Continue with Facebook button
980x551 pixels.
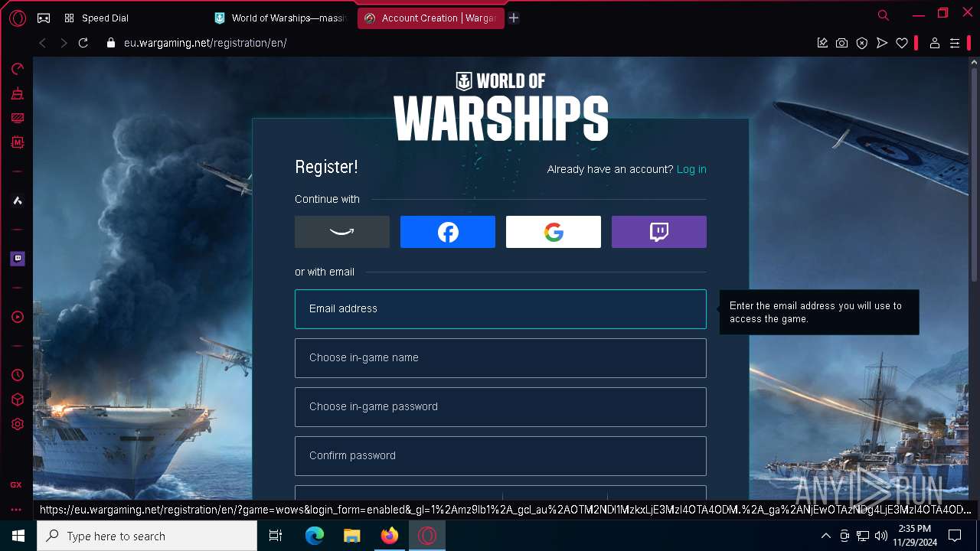(448, 232)
